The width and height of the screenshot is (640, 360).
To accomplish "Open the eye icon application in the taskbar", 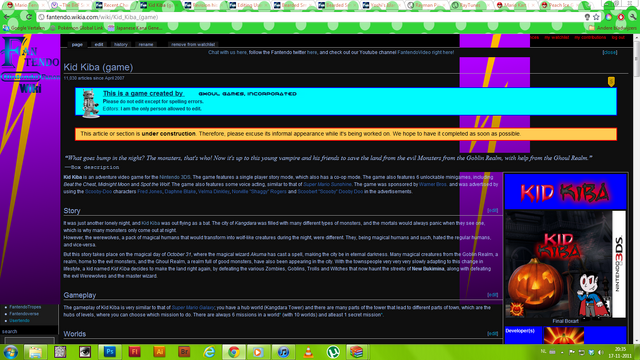I will click(85, 352).
